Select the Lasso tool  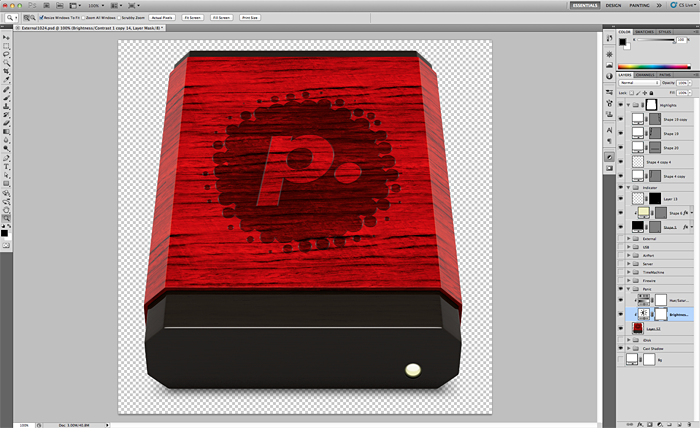pyautogui.click(x=6, y=54)
